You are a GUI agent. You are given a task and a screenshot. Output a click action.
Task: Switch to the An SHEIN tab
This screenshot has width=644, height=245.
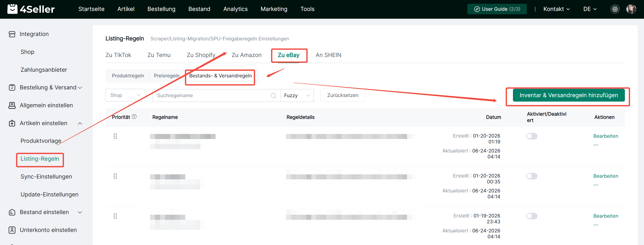click(328, 55)
